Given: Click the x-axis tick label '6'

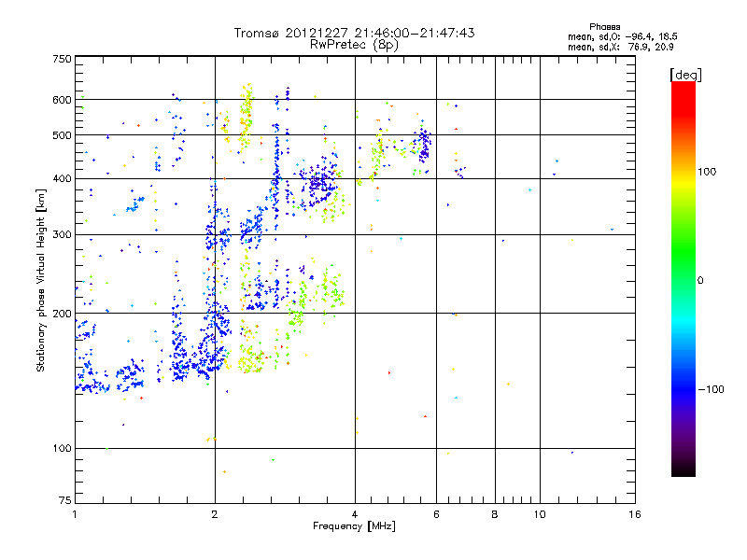Looking at the screenshot, I should pyautogui.click(x=436, y=514).
